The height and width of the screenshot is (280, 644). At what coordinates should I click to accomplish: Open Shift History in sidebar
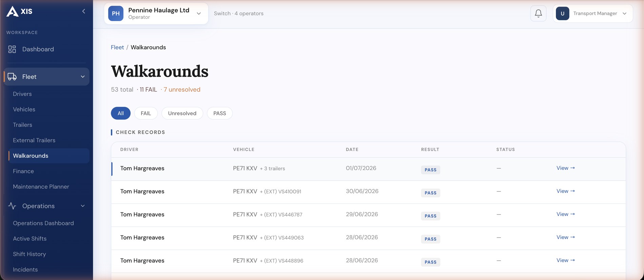(x=29, y=254)
